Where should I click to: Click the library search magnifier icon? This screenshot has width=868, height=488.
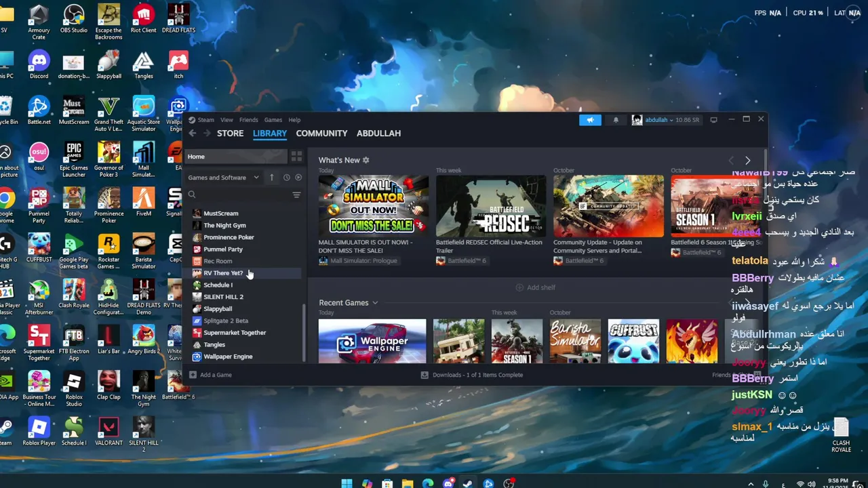coord(193,195)
